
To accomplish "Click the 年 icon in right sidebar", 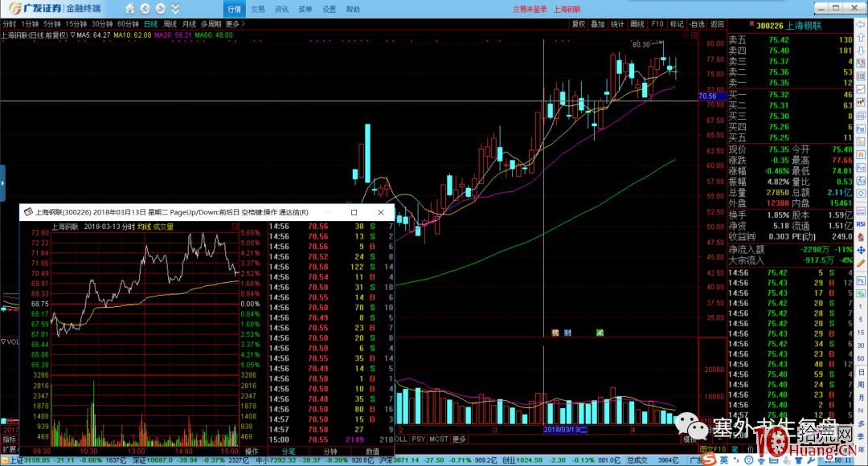I will pos(861,449).
